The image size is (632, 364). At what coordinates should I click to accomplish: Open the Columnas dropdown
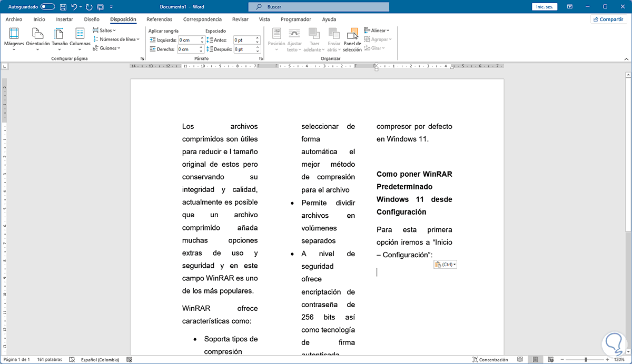(x=80, y=38)
